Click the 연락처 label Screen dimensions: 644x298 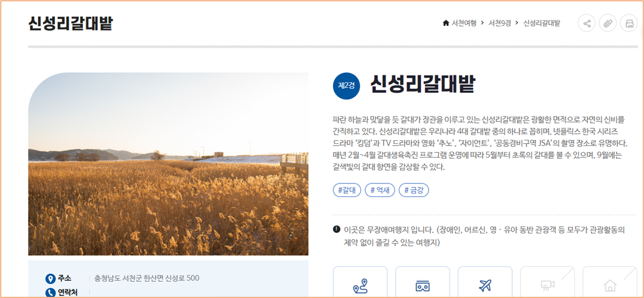[x=67, y=292]
